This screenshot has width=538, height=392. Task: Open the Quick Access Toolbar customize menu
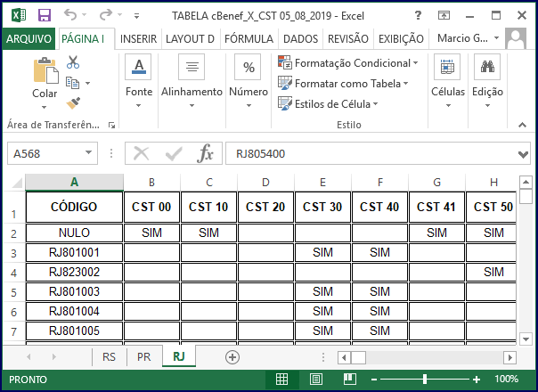136,16
